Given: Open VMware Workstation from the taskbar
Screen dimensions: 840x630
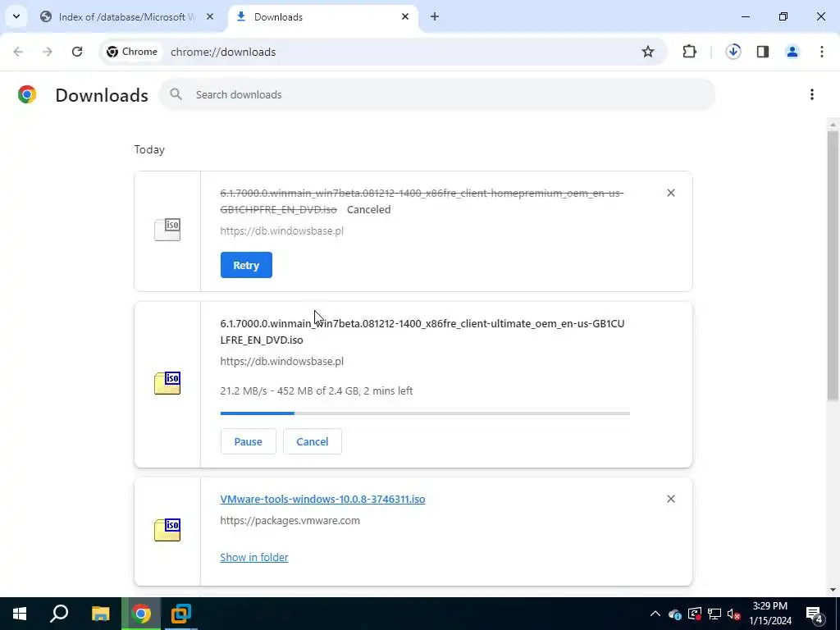Looking at the screenshot, I should tap(181, 614).
